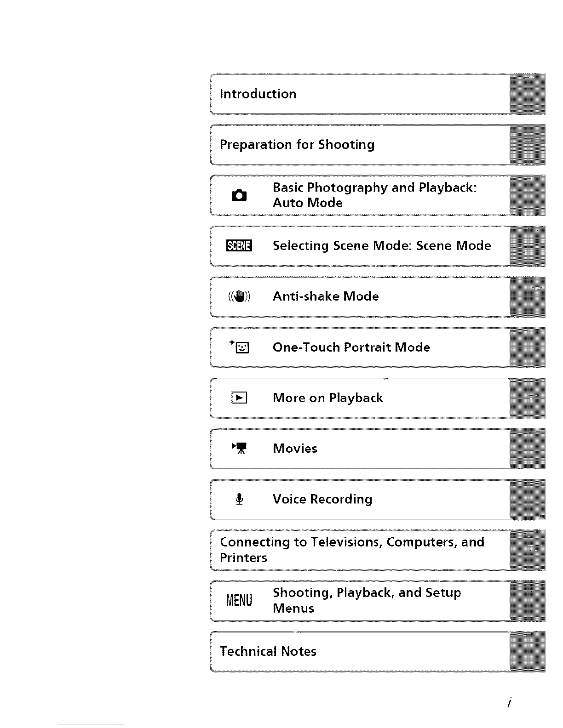Viewport: 563px width, 728px height.
Task: Open the Introduction section
Action: tap(258, 94)
